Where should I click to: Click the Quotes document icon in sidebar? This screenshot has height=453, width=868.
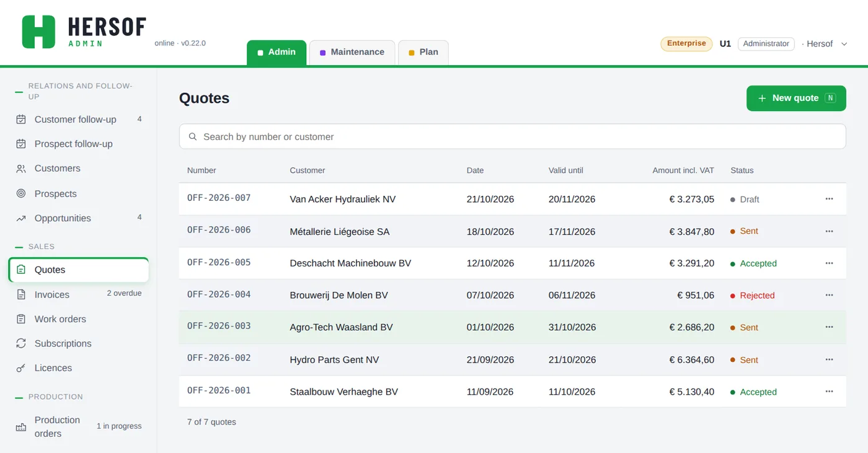point(21,270)
